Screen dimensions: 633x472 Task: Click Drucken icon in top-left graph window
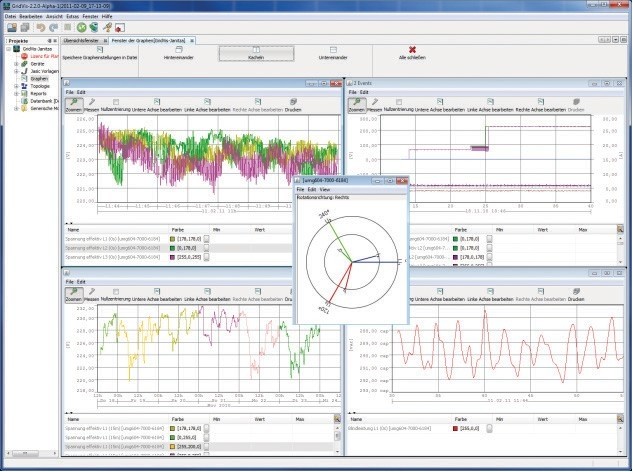pyautogui.click(x=293, y=103)
